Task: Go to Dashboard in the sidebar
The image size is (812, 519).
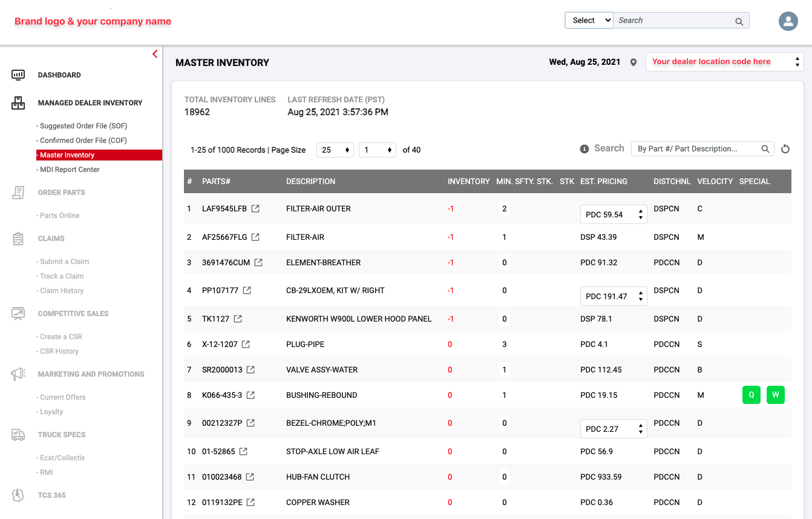Action: tap(59, 75)
